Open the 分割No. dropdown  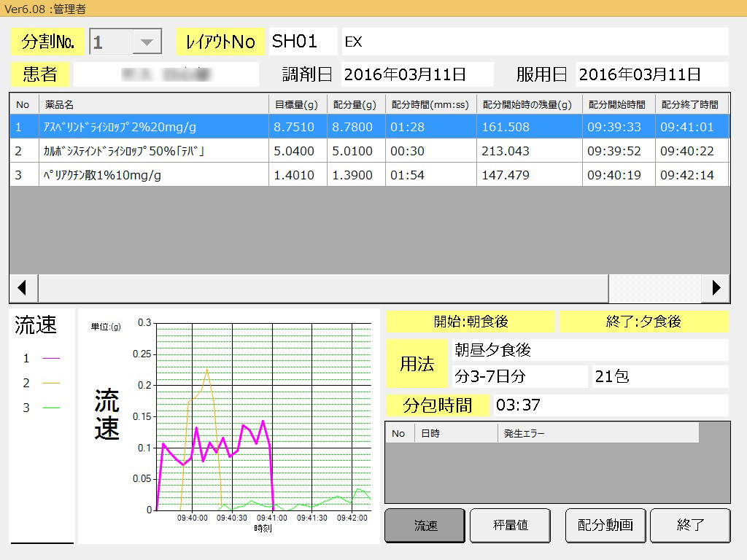click(x=147, y=42)
